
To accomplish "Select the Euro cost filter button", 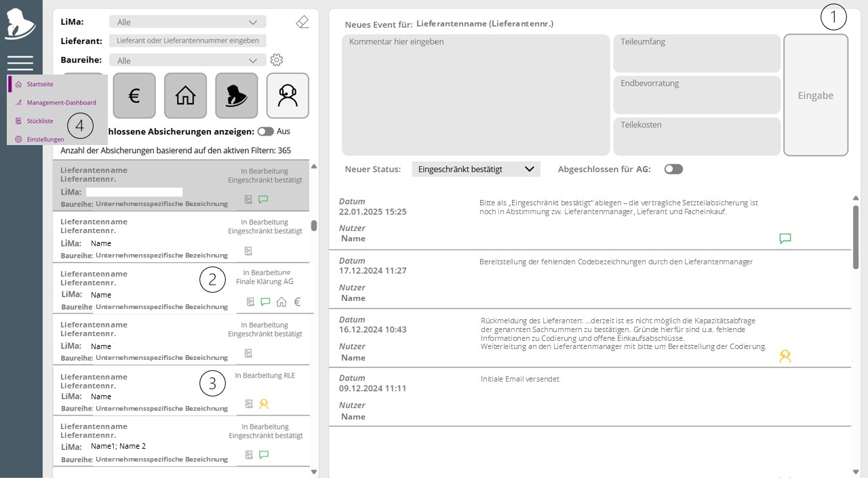I will 134,96.
